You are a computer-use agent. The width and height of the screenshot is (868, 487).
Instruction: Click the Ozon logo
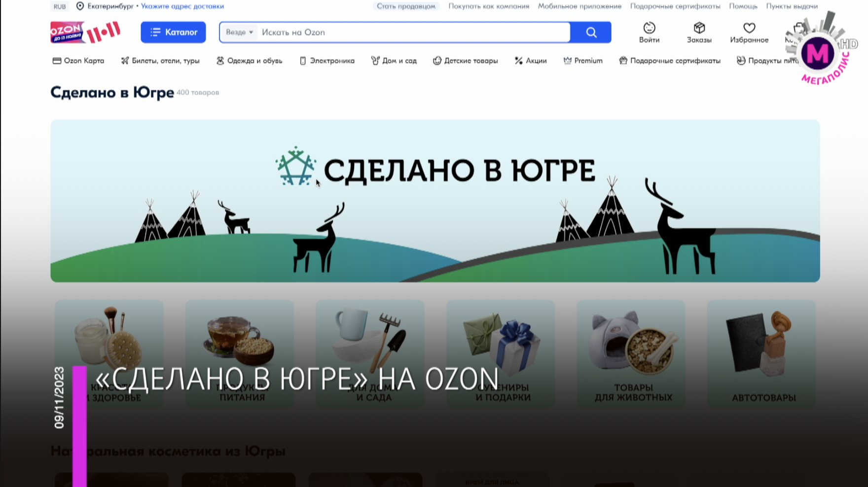click(85, 33)
